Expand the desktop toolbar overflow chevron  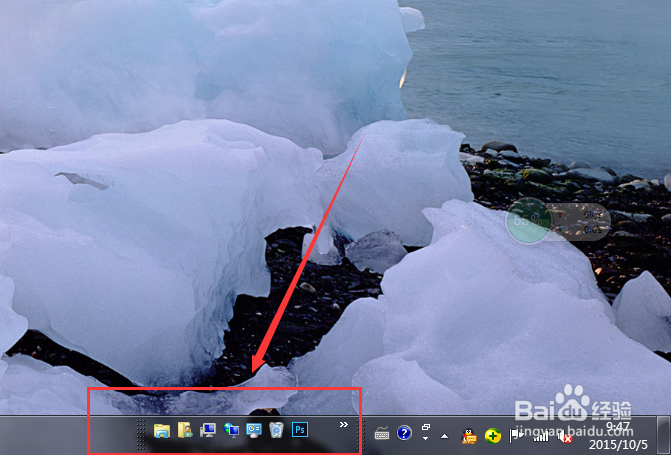[x=344, y=425]
